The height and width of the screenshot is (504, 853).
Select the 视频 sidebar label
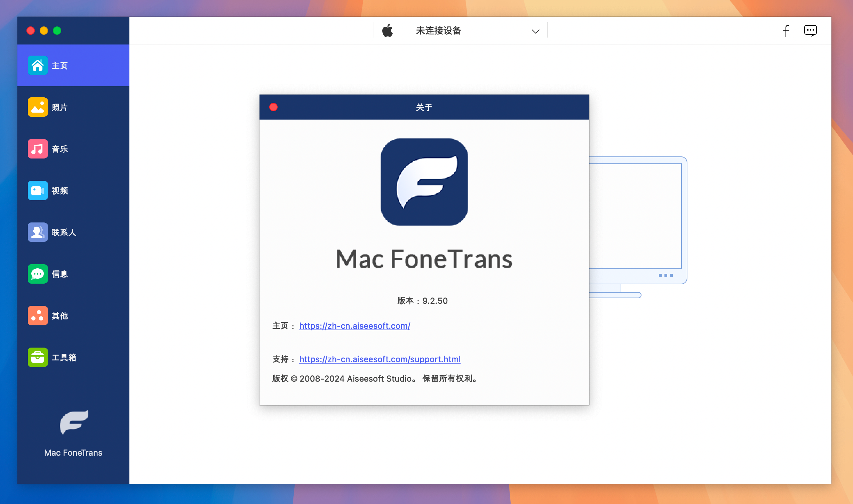(59, 191)
